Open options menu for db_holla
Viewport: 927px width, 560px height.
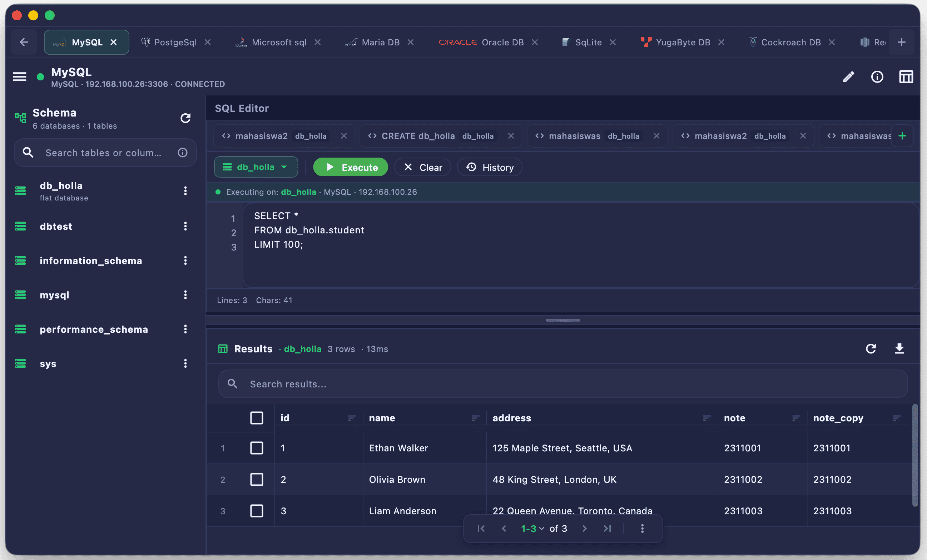[x=185, y=191]
